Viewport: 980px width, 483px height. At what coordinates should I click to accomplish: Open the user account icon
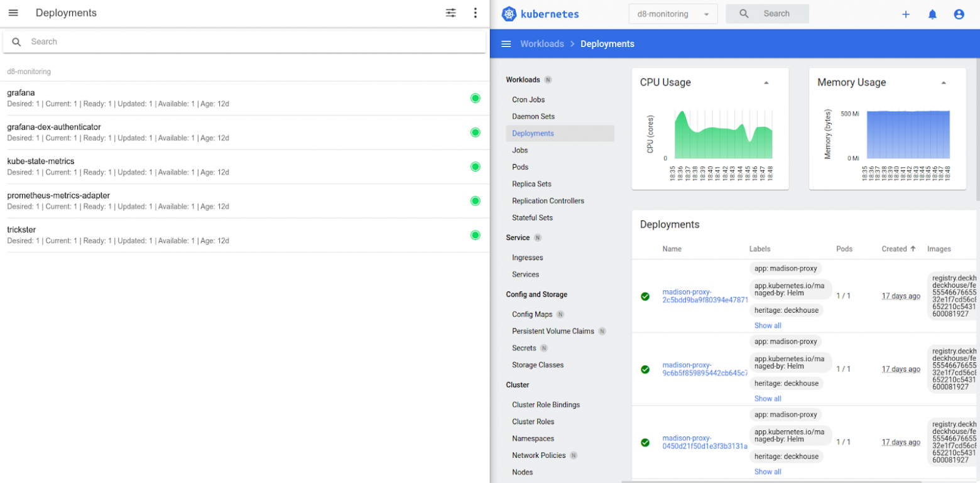click(959, 14)
